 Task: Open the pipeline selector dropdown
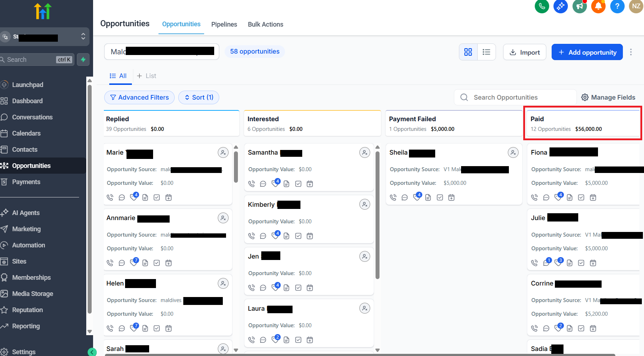pos(161,51)
